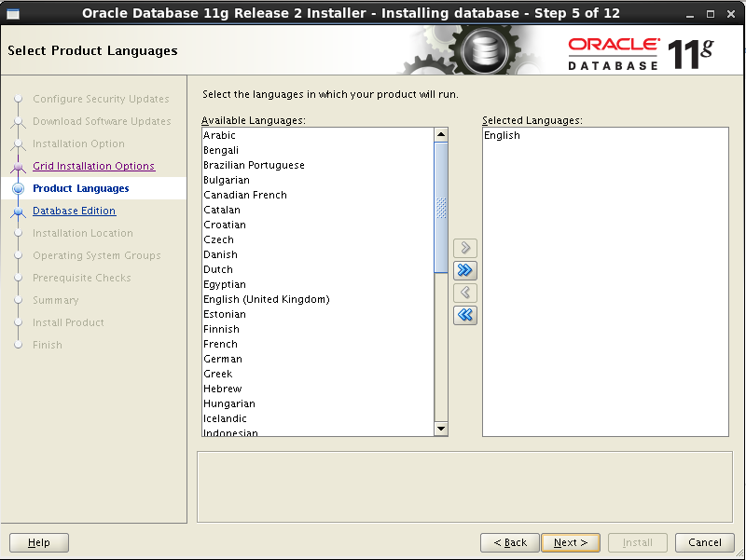Click the Installation Location step
The height and width of the screenshot is (560, 746).
[x=83, y=233]
